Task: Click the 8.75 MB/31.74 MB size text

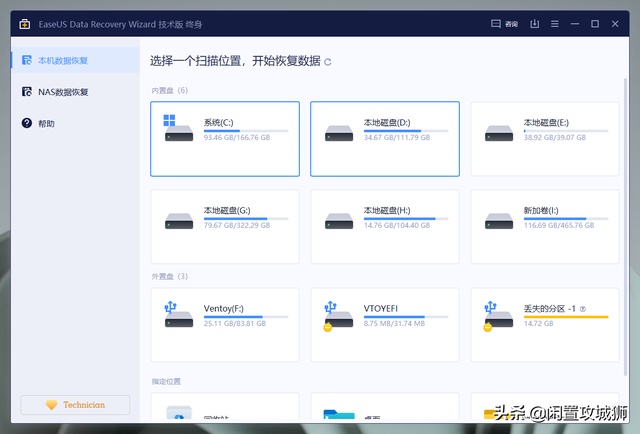Action: 394,323
